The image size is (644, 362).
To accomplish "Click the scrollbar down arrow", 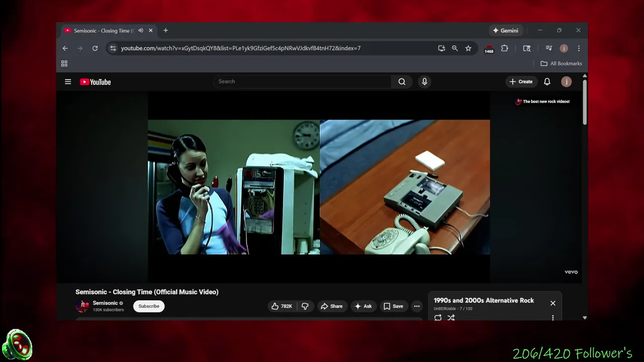I will (585, 318).
